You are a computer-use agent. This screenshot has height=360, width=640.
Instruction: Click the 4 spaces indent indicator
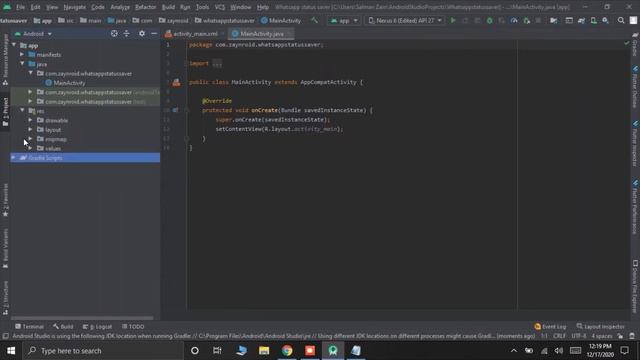tap(602, 336)
